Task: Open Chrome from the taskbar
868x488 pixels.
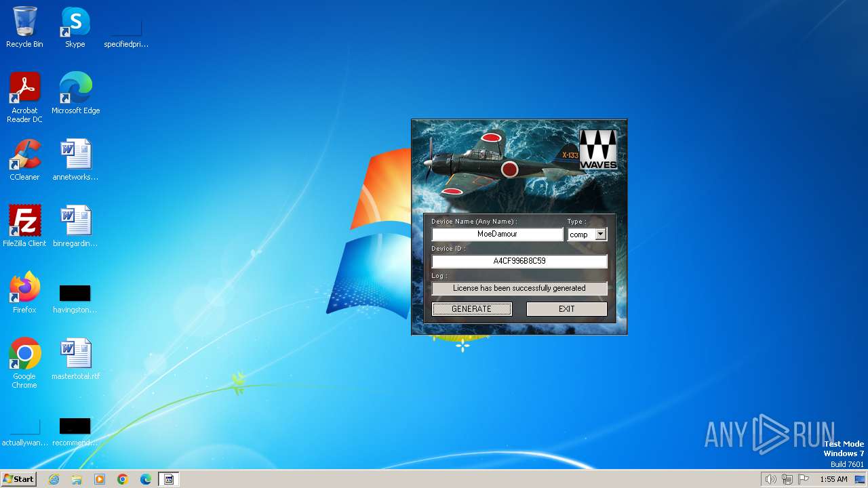Action: [123, 479]
